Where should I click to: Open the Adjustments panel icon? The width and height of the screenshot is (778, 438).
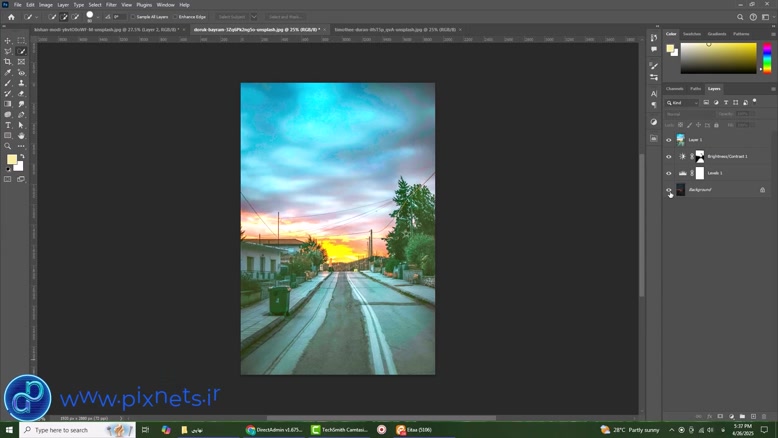(x=654, y=122)
